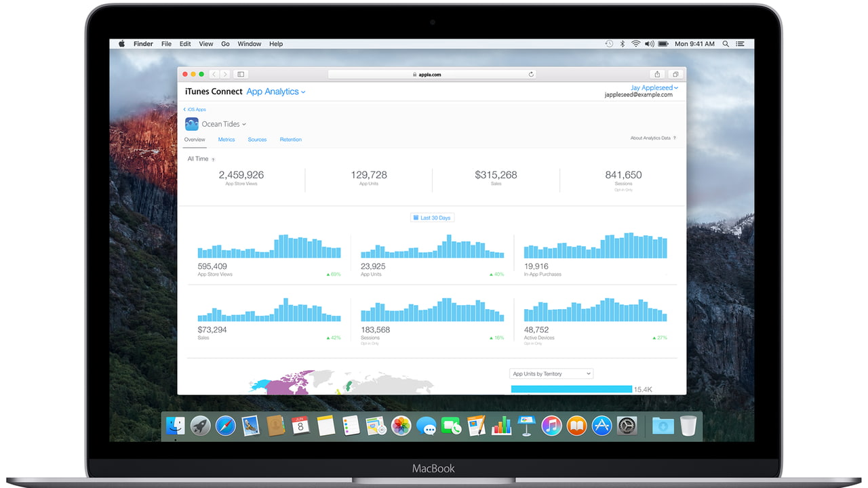Open the Trash in the Dock
Image resolution: width=868 pixels, height=488 pixels.
point(688,426)
